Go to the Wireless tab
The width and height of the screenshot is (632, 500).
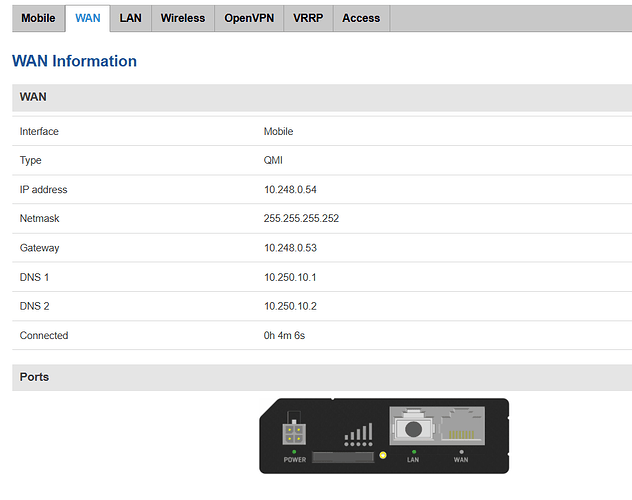point(182,18)
